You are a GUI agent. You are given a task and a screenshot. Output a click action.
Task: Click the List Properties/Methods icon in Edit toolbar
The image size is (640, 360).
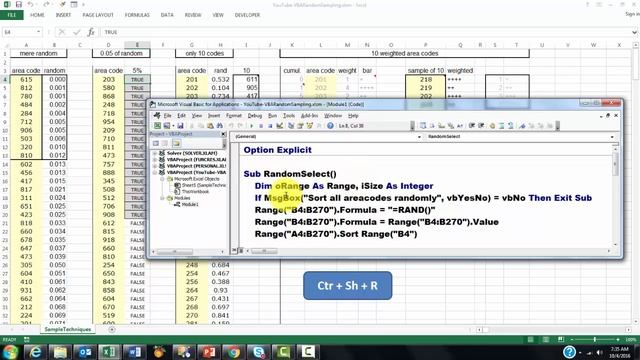point(423,126)
